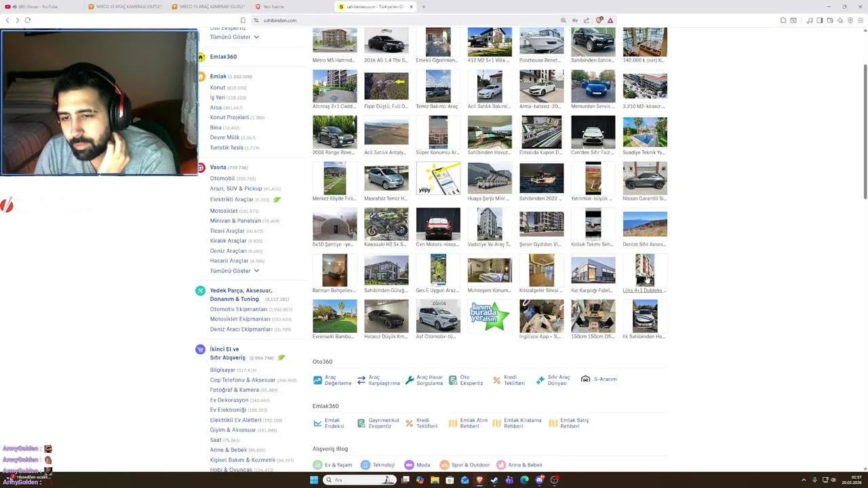Open the Deniz Araçları category link
This screenshot has width=868, height=488.
pyautogui.click(x=229, y=251)
